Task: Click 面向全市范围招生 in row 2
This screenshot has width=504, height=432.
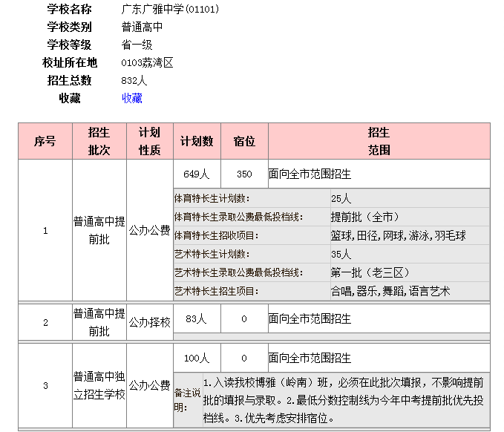Action: click(x=310, y=318)
